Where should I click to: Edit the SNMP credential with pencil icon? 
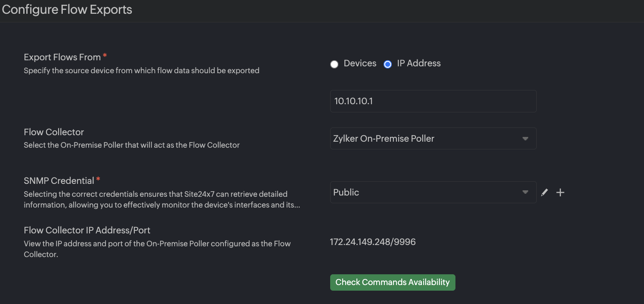(x=545, y=192)
